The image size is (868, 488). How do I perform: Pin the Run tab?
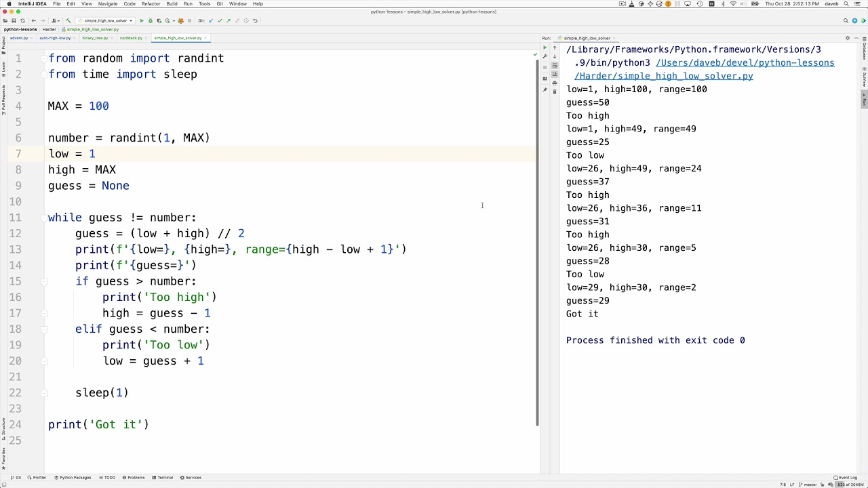(x=545, y=89)
